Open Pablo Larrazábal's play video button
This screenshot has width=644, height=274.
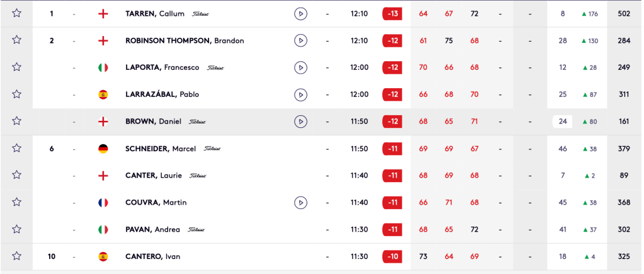tap(300, 94)
